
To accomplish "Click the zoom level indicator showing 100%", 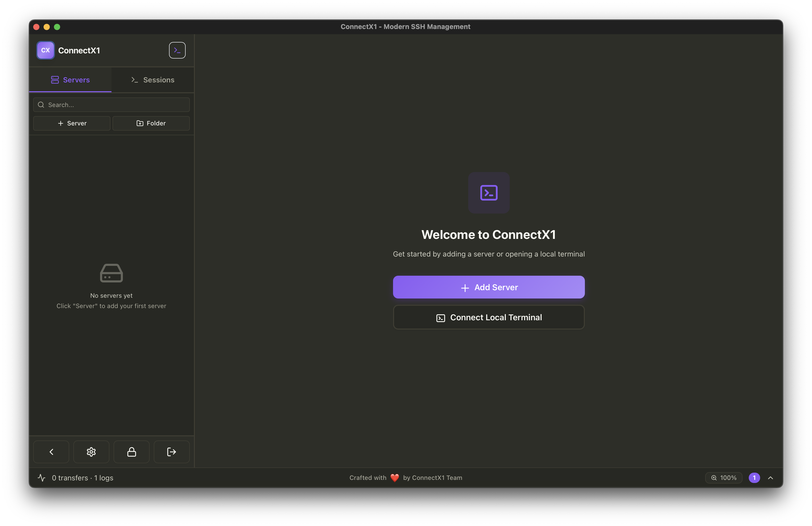I will pyautogui.click(x=724, y=478).
